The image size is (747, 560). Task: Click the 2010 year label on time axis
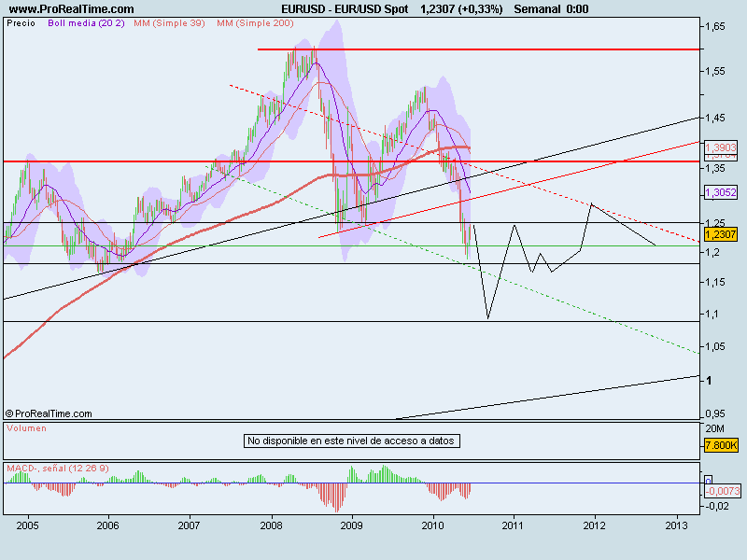pyautogui.click(x=432, y=525)
